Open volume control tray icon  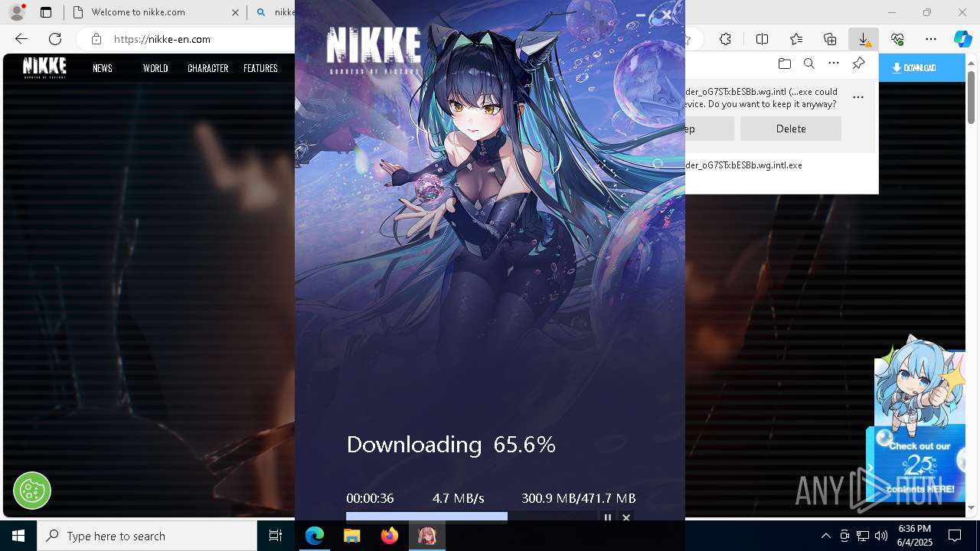point(881,536)
